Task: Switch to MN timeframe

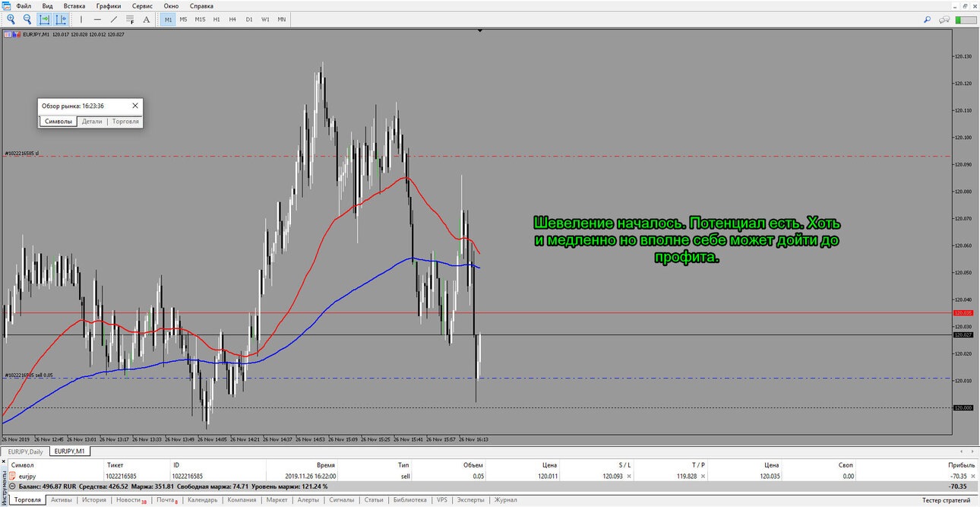Action: coord(282,19)
